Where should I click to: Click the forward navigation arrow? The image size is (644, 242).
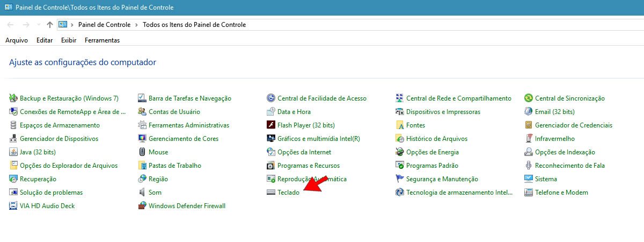click(26, 25)
